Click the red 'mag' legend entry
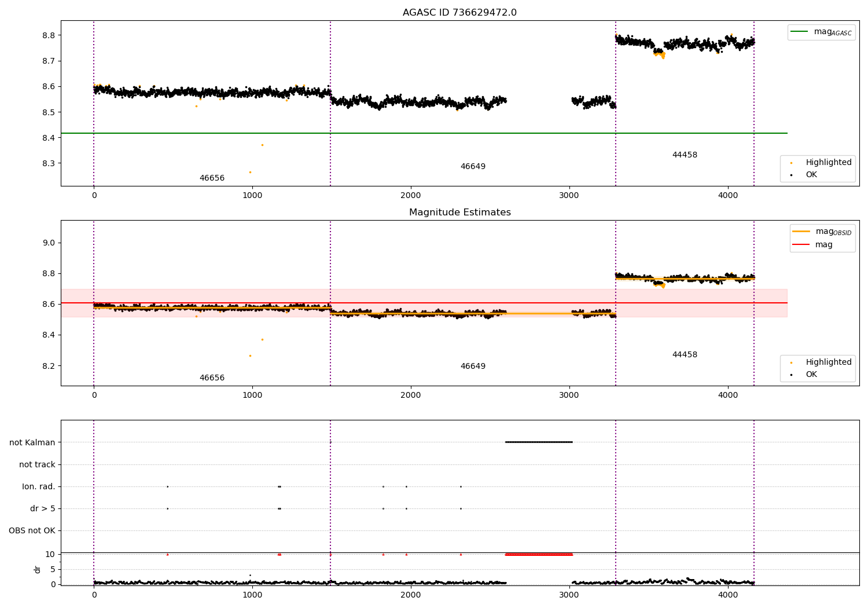The width and height of the screenshot is (868, 608). coord(812,244)
